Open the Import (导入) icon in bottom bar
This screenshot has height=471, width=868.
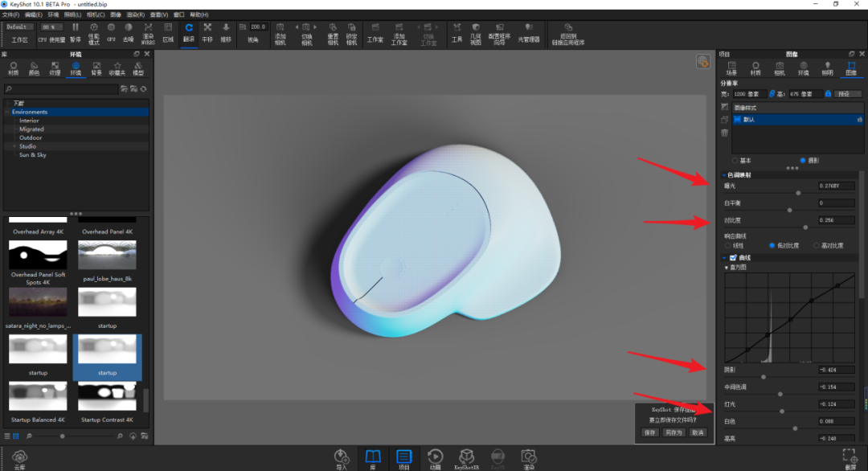point(342,459)
